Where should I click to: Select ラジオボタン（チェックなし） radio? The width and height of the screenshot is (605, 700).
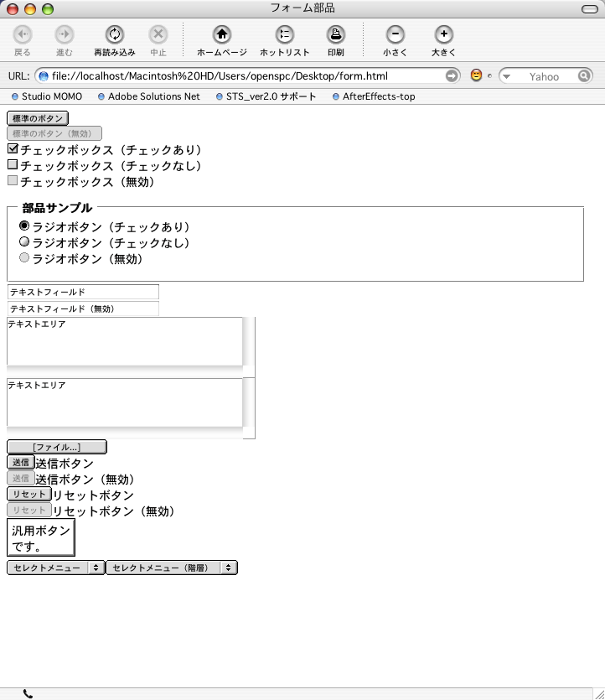pos(24,242)
